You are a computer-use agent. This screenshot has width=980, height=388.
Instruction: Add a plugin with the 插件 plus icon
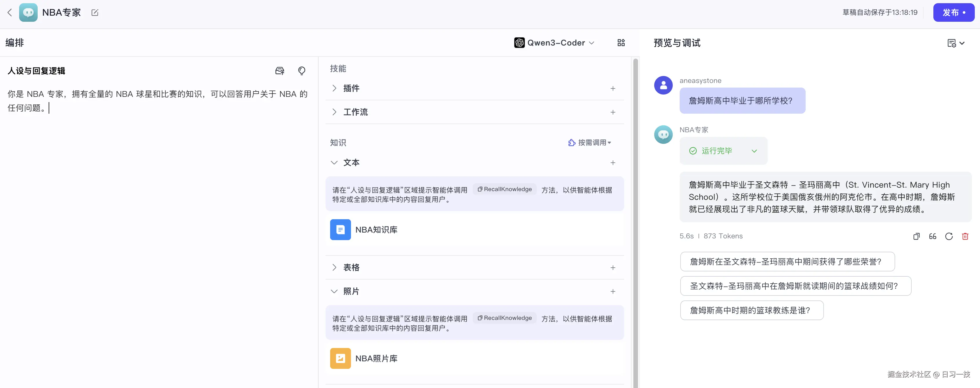coord(613,88)
